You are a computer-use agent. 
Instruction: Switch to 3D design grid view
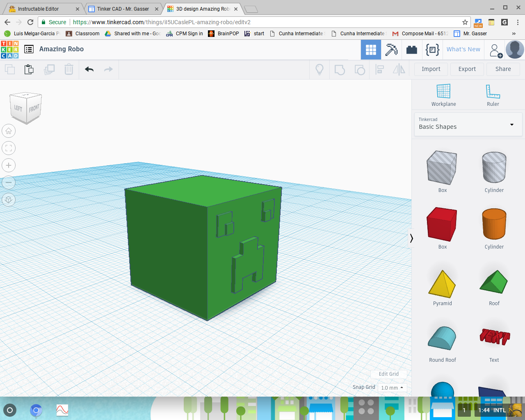tap(371, 50)
